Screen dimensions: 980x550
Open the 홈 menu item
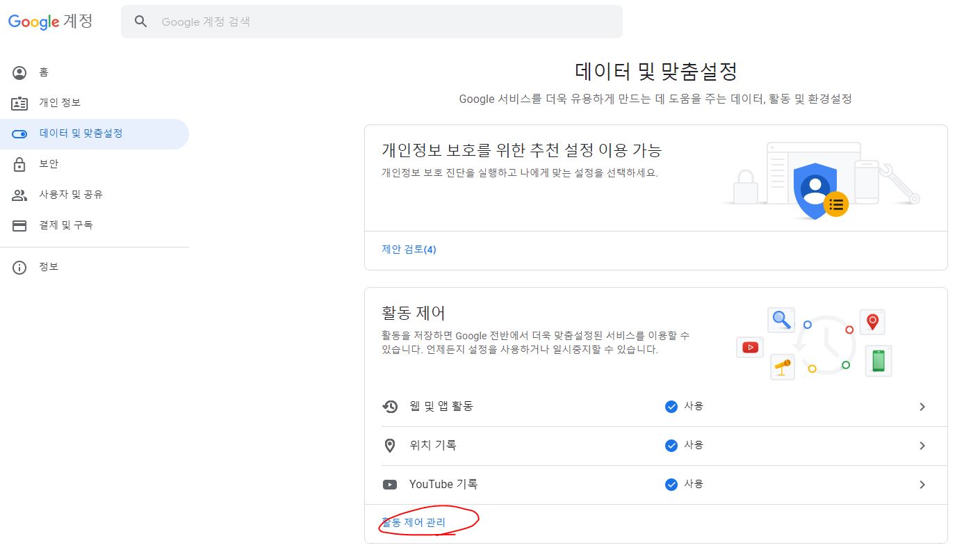point(95,72)
